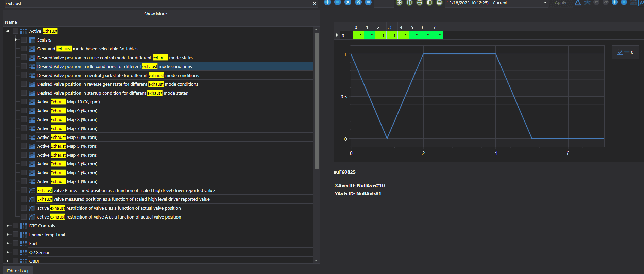Image resolution: width=644 pixels, height=274 pixels.
Task: Expand the Engine Temp Limits node
Action: coord(7,235)
